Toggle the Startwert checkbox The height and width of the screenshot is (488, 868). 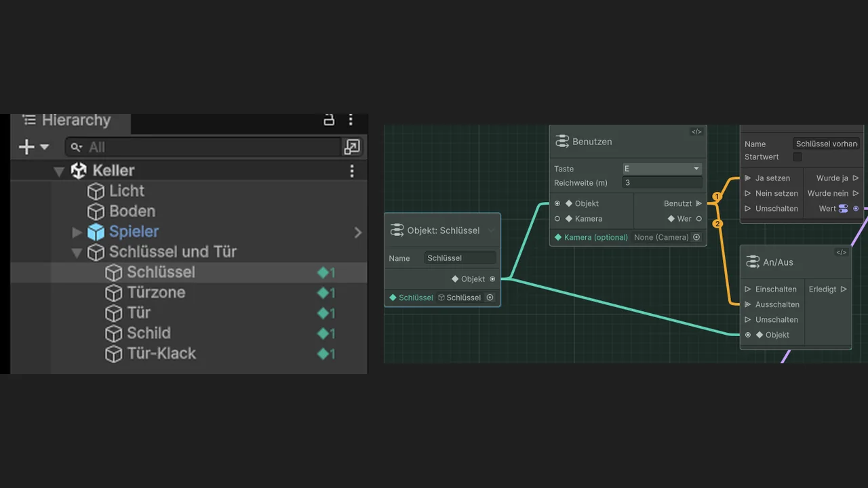[797, 157]
